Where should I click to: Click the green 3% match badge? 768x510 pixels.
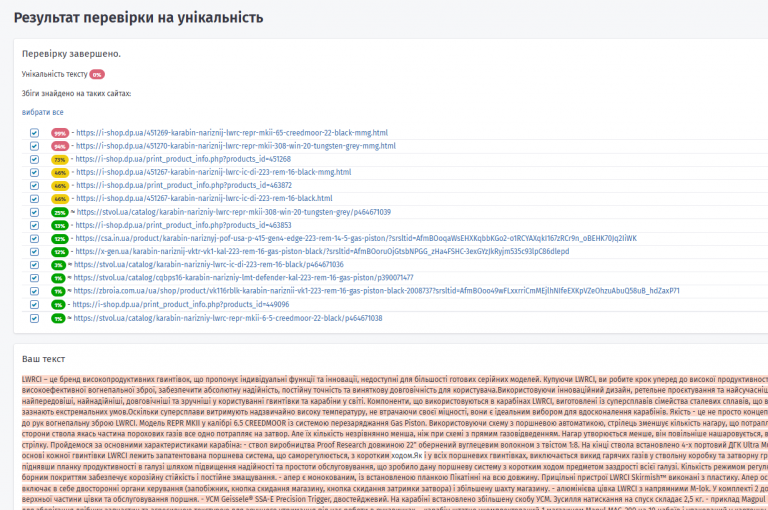[x=58, y=265]
